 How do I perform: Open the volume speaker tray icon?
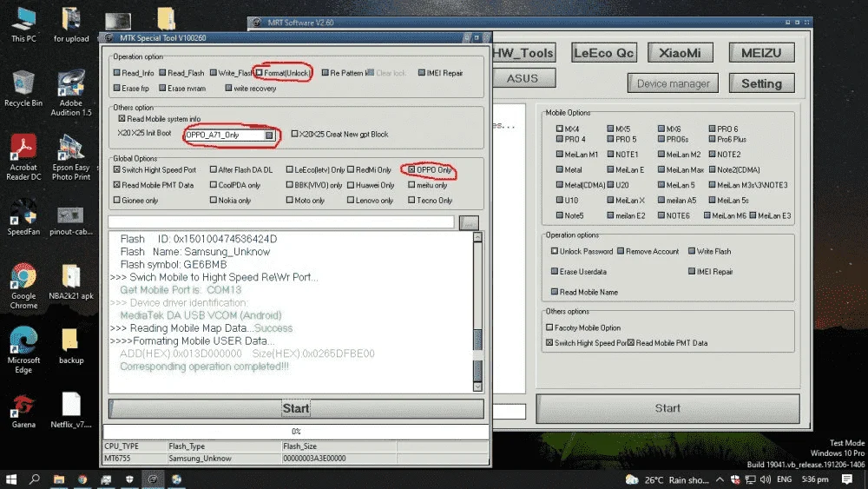click(766, 479)
